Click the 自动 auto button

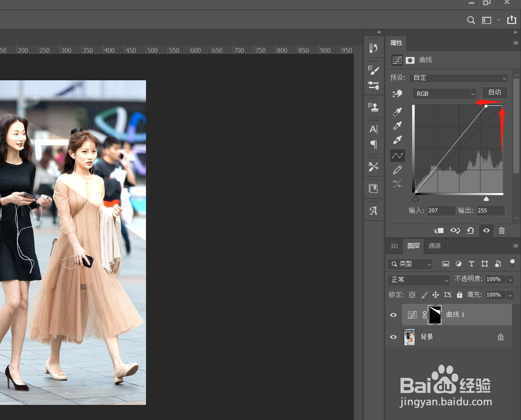pyautogui.click(x=495, y=92)
